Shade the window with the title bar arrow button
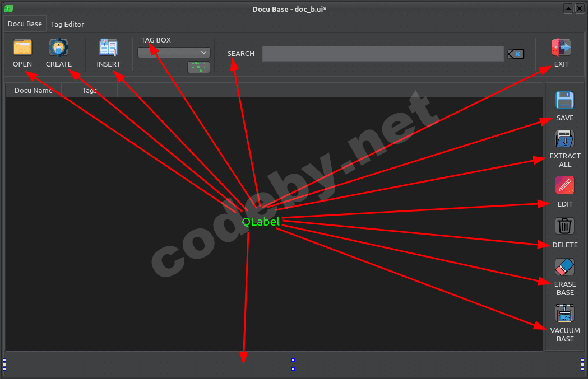The image size is (588, 379). point(568,8)
